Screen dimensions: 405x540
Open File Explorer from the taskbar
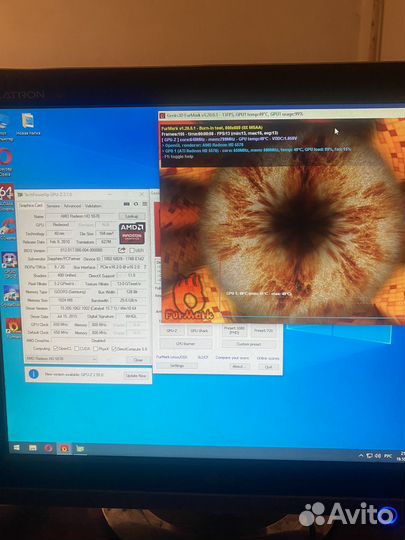point(33,448)
